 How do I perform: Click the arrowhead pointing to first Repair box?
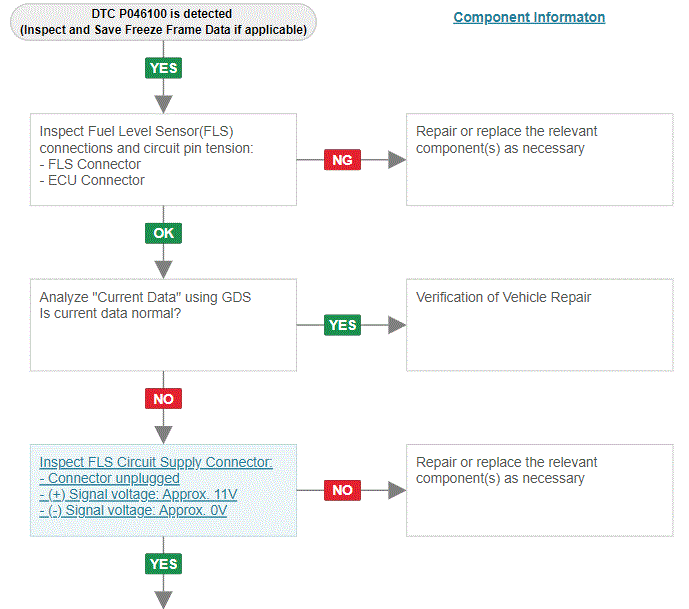(397, 160)
